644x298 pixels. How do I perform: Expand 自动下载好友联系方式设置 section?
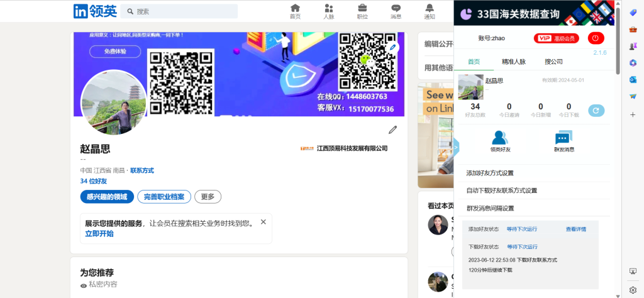tap(501, 190)
